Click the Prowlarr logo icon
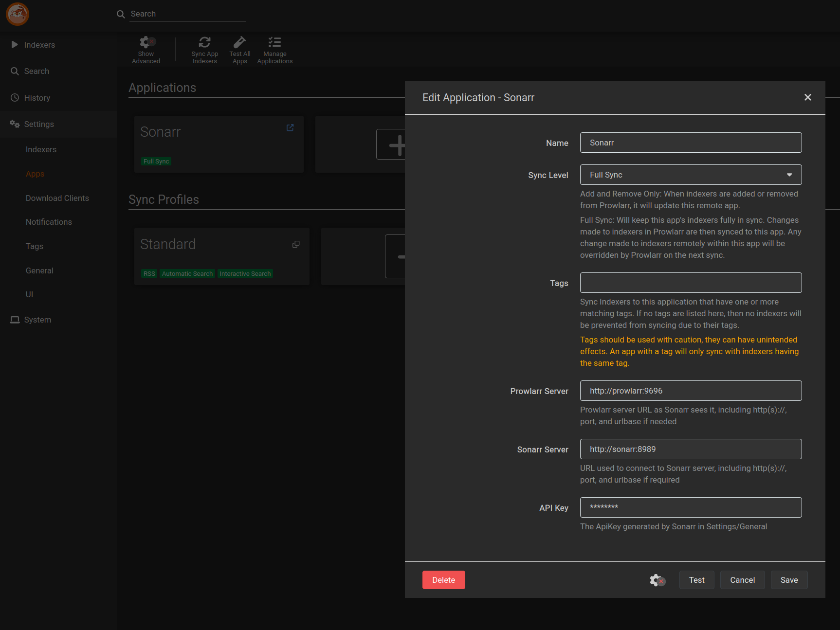Image resolution: width=840 pixels, height=630 pixels. point(18,14)
